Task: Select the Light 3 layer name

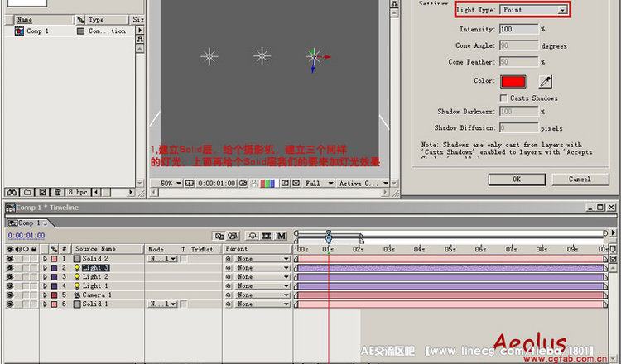Action: point(95,268)
